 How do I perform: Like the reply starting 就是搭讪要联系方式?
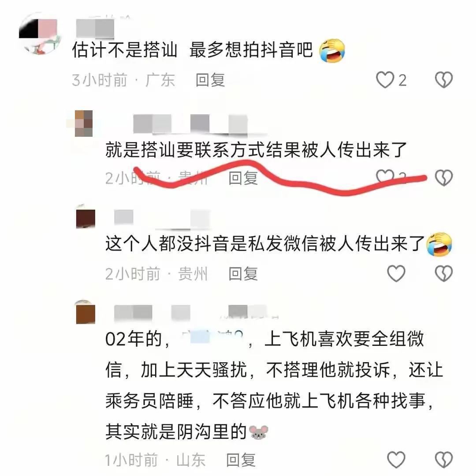pyautogui.click(x=385, y=176)
